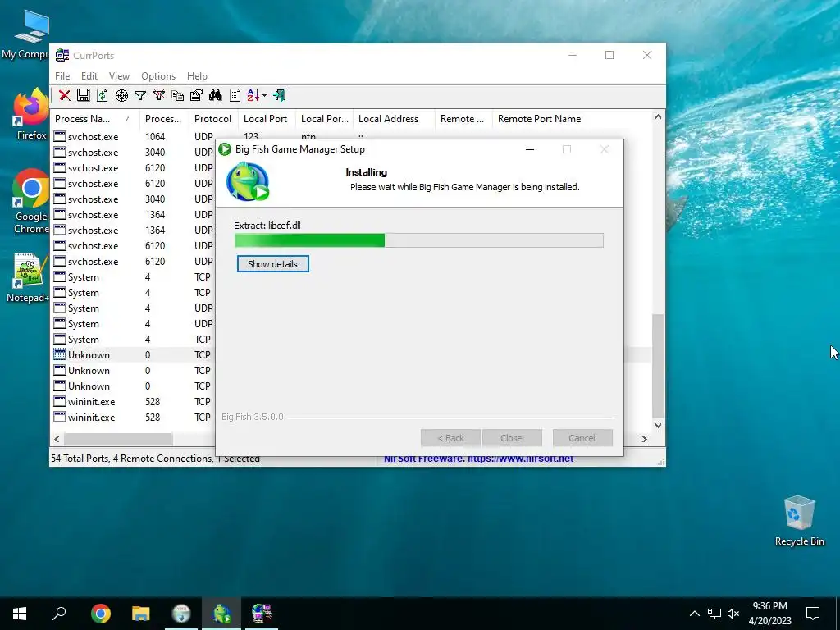
Task: Click the installation progress bar
Action: click(x=419, y=240)
